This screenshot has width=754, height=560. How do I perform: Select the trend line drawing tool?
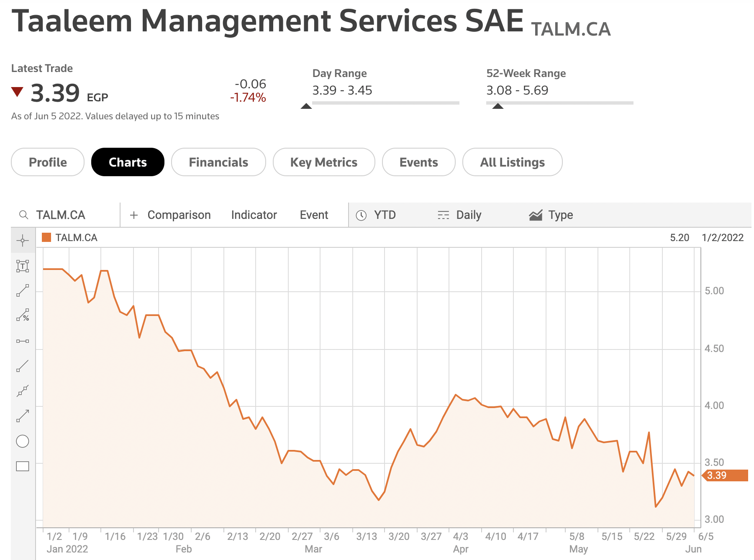23,290
